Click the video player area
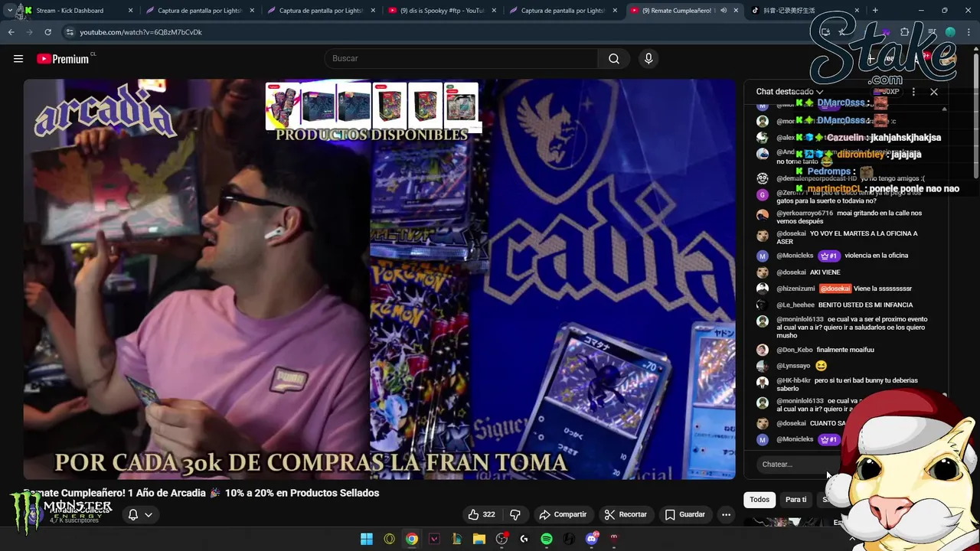 click(x=379, y=279)
